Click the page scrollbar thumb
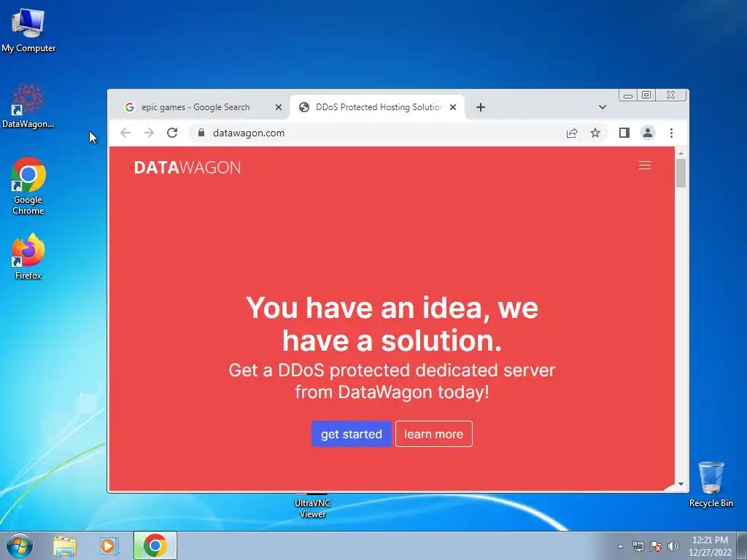This screenshot has width=747, height=560. (x=681, y=173)
